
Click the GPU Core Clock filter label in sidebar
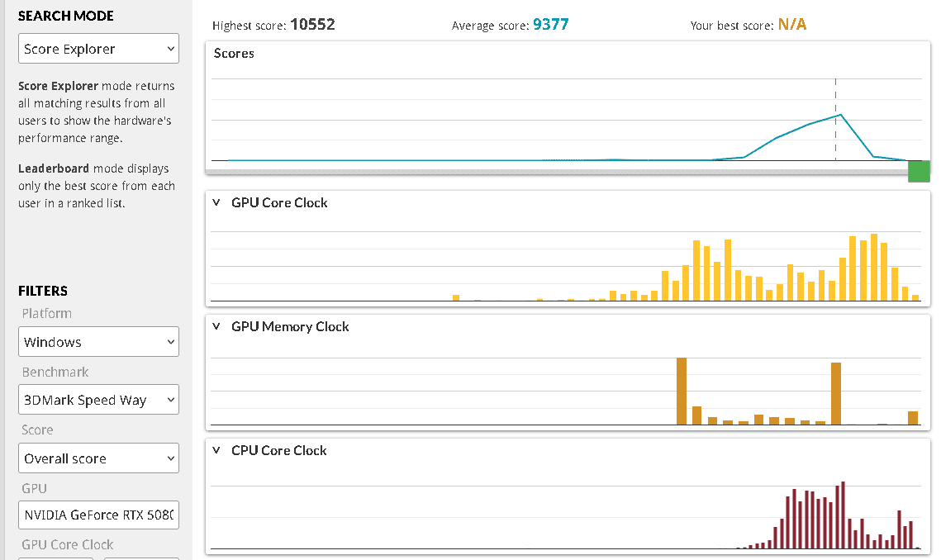(67, 544)
